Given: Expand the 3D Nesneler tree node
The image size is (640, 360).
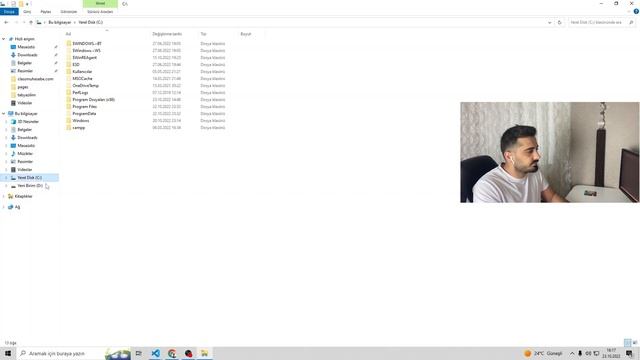Looking at the screenshot, I should 6,122.
